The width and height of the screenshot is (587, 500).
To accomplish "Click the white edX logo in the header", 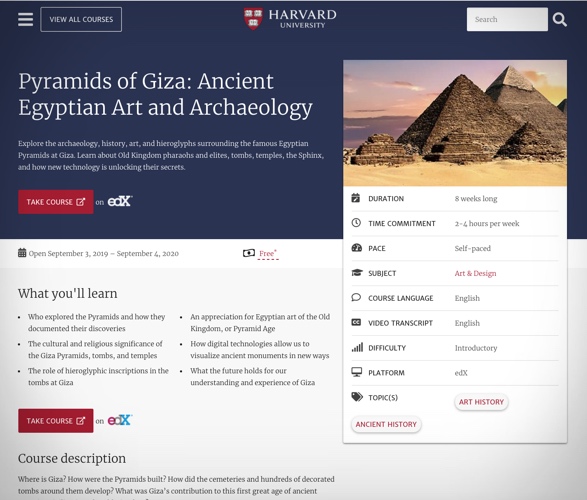I will tap(120, 201).
